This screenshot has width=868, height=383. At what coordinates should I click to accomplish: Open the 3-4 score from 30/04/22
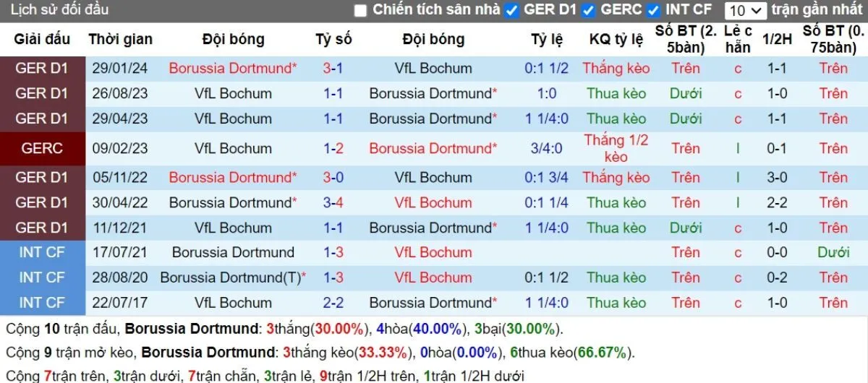[x=333, y=203]
